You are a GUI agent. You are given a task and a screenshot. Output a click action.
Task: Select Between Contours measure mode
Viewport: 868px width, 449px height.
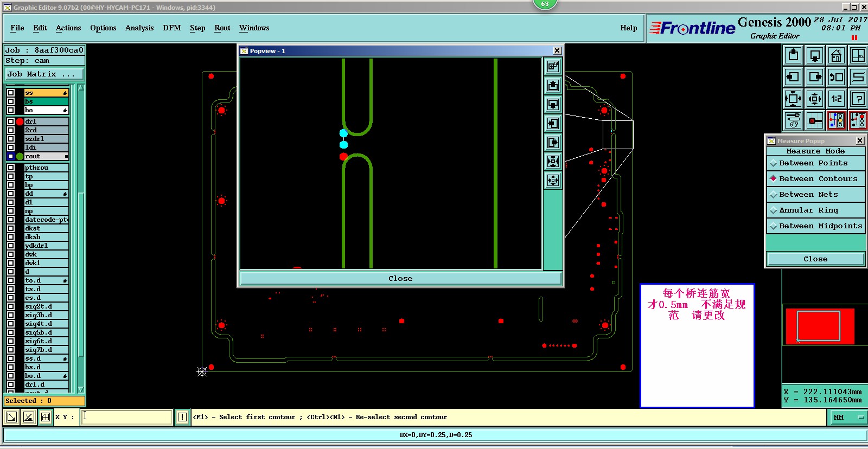(x=815, y=178)
